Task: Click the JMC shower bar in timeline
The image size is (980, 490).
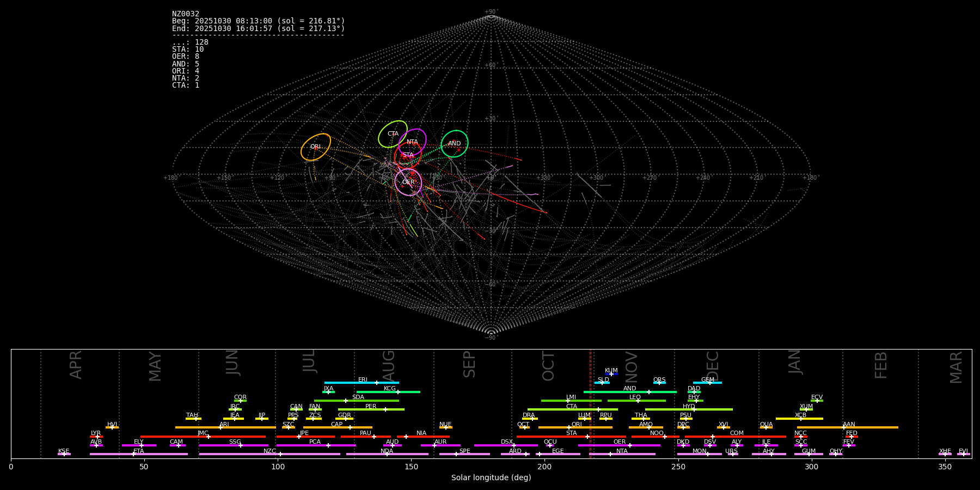Action: 203,436
